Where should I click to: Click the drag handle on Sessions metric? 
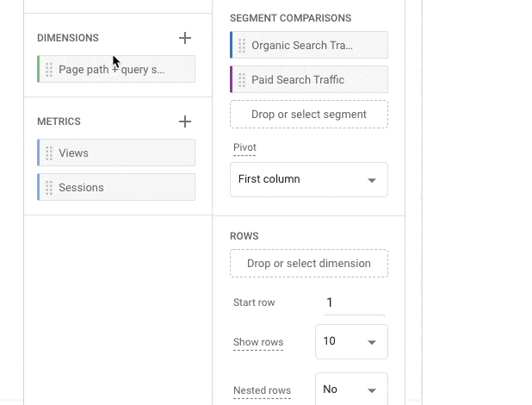pos(49,188)
